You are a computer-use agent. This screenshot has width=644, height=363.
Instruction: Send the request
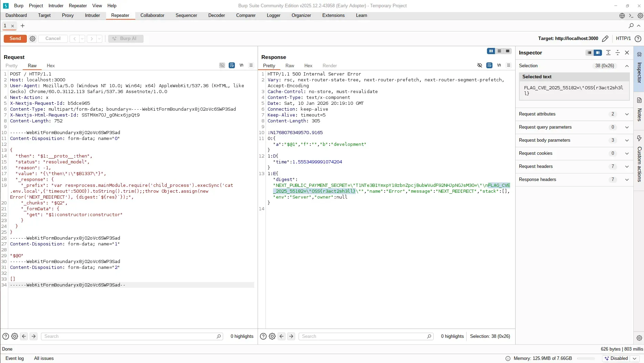tap(15, 38)
